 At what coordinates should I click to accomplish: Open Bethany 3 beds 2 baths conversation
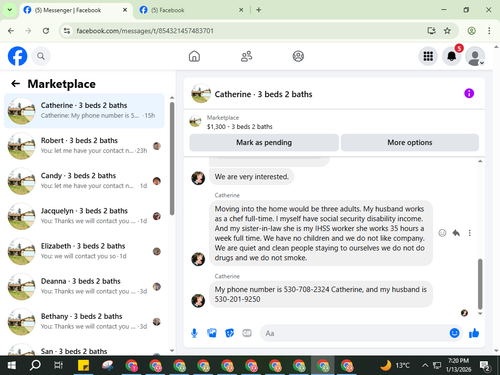(x=84, y=322)
